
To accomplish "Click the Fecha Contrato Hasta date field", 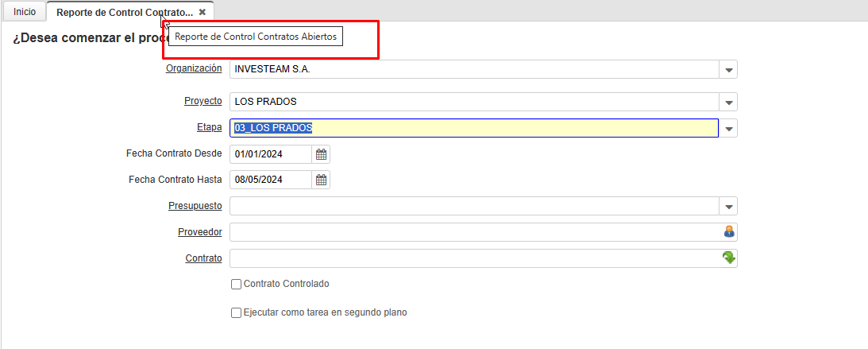I will coord(270,180).
